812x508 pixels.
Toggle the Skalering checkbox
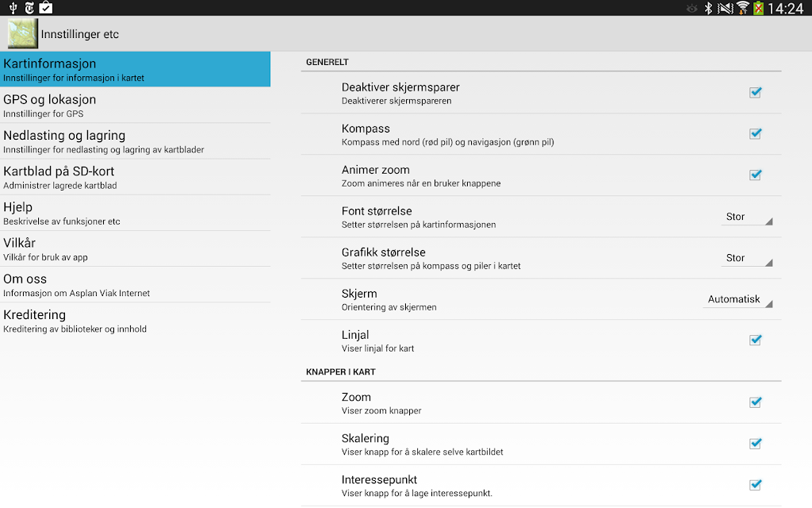[x=756, y=444]
